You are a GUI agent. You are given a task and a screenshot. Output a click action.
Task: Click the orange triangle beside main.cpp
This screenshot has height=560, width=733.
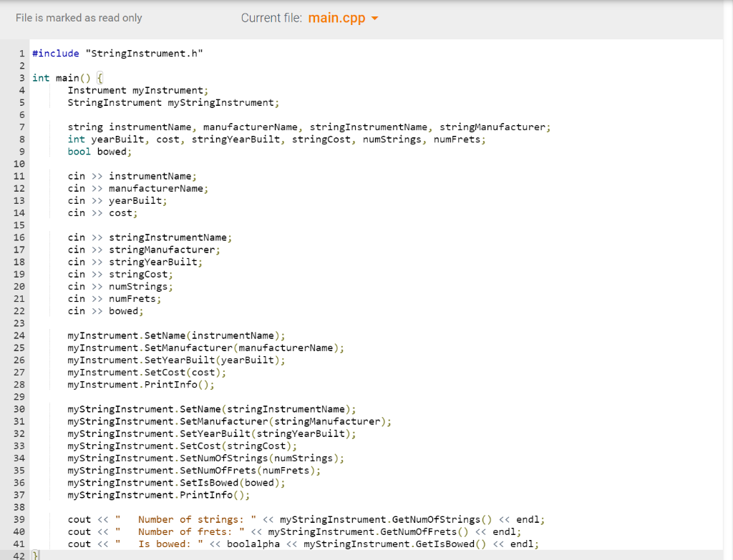[x=374, y=19]
